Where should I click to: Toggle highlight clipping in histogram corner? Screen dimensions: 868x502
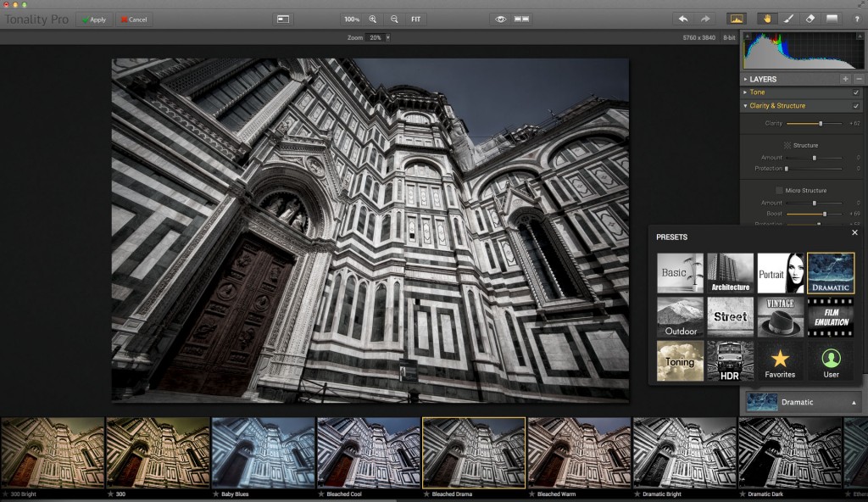pos(860,36)
